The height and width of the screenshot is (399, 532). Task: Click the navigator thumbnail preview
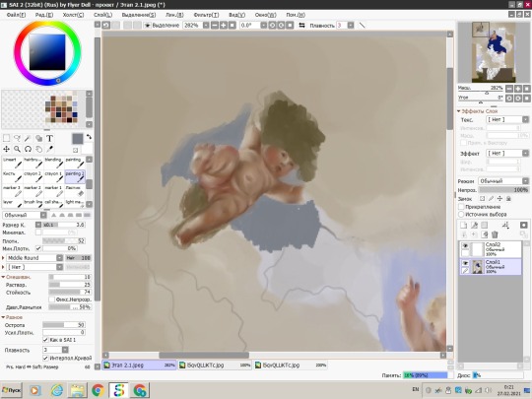494,52
